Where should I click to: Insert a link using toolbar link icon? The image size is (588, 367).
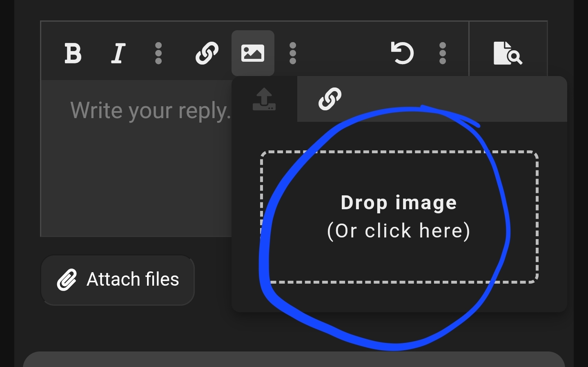pos(207,53)
